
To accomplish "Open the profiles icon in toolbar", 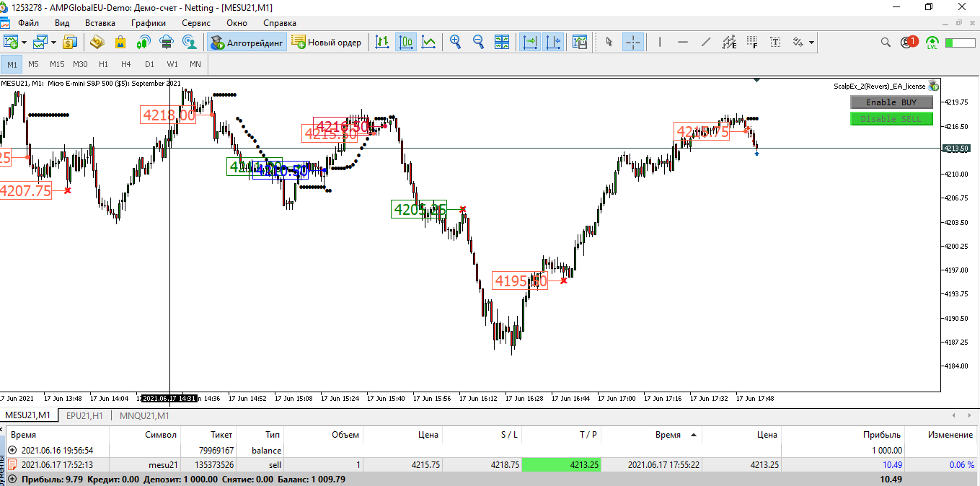I will click(40, 43).
